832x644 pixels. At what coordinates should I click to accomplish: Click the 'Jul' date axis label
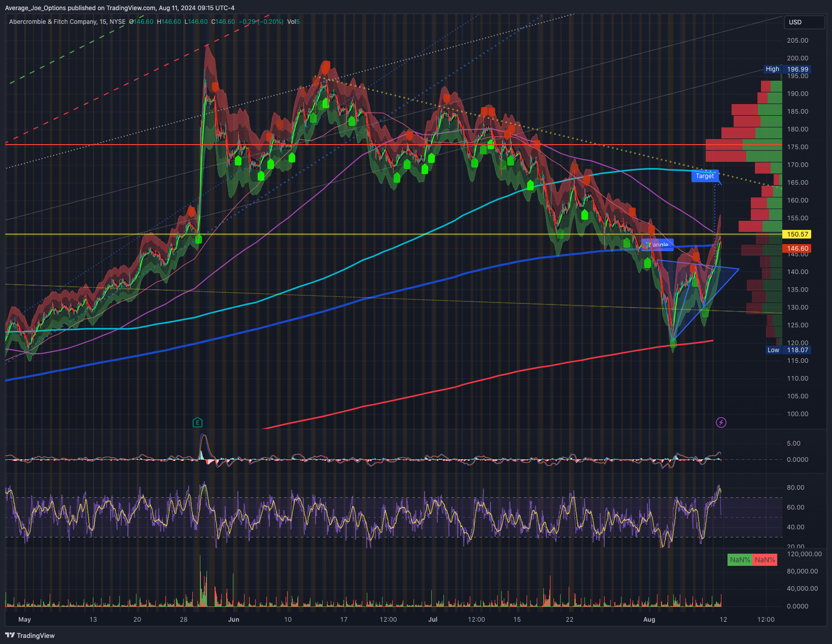tap(433, 620)
